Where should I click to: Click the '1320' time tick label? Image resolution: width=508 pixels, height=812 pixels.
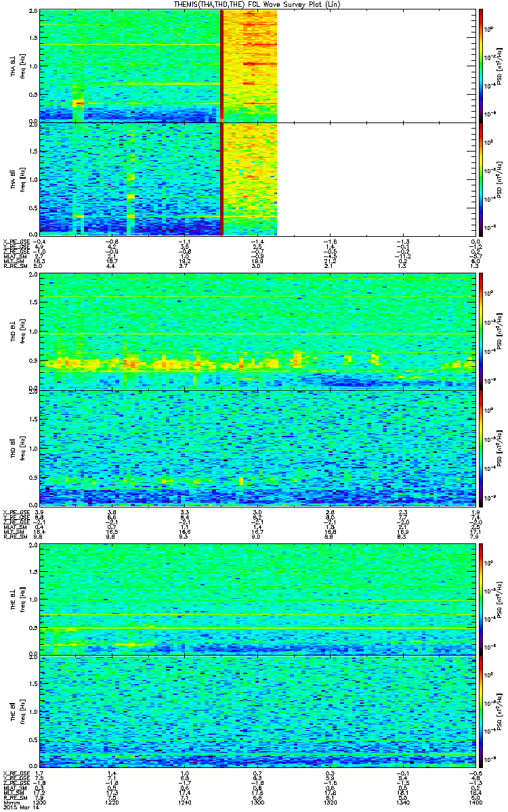pos(330,803)
